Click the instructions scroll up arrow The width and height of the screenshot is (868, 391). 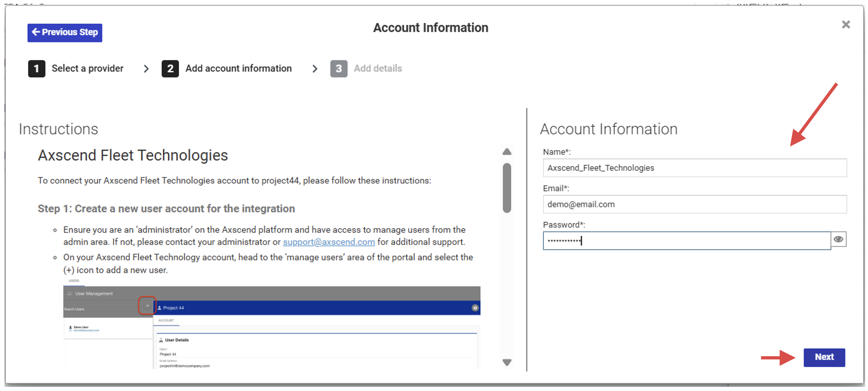click(x=507, y=152)
